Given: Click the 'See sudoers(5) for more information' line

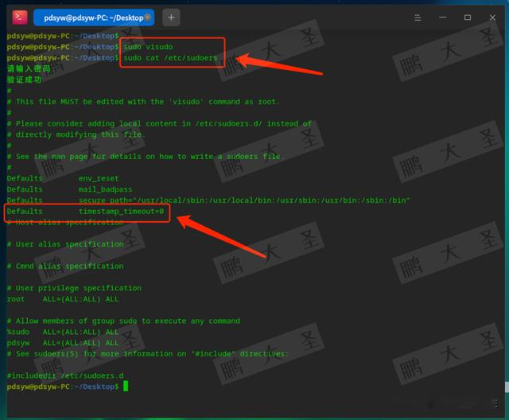Looking at the screenshot, I should (x=147, y=354).
